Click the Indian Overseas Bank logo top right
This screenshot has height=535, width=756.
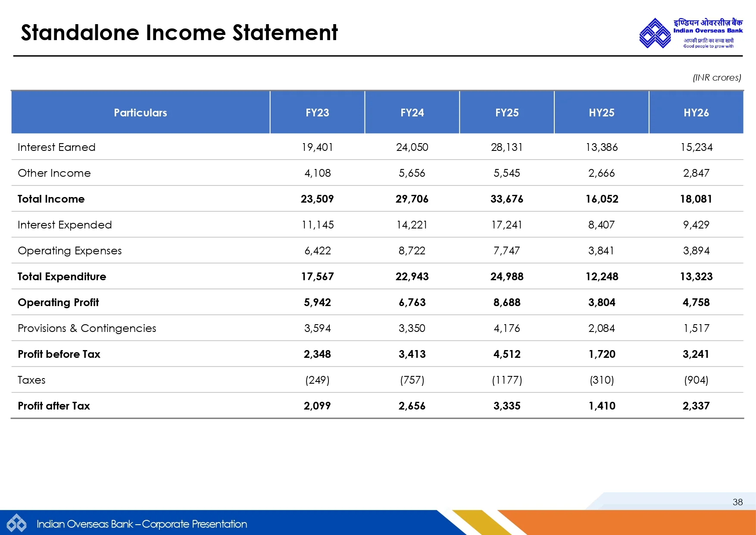690,33
